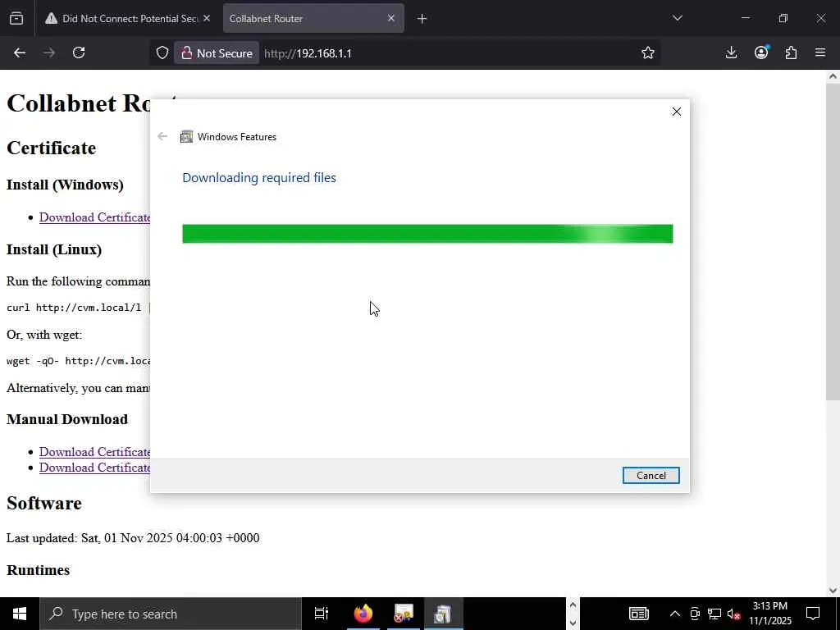Open the network tray icon

point(714,614)
